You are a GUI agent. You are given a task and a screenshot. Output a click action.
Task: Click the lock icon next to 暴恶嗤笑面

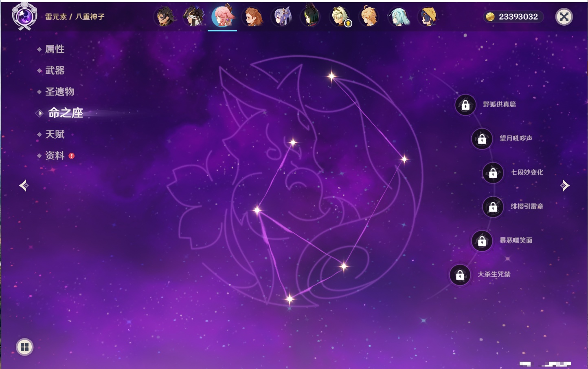[x=482, y=241]
